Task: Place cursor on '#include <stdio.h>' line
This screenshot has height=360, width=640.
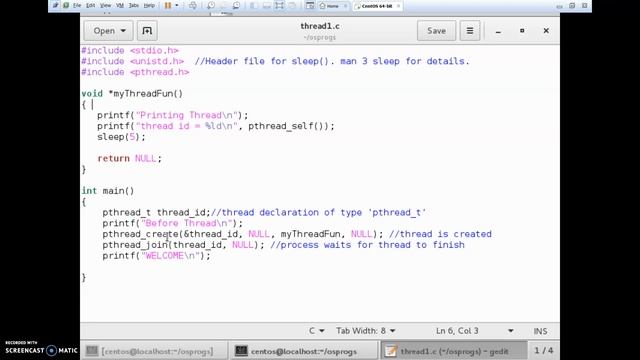Action: coord(130,51)
